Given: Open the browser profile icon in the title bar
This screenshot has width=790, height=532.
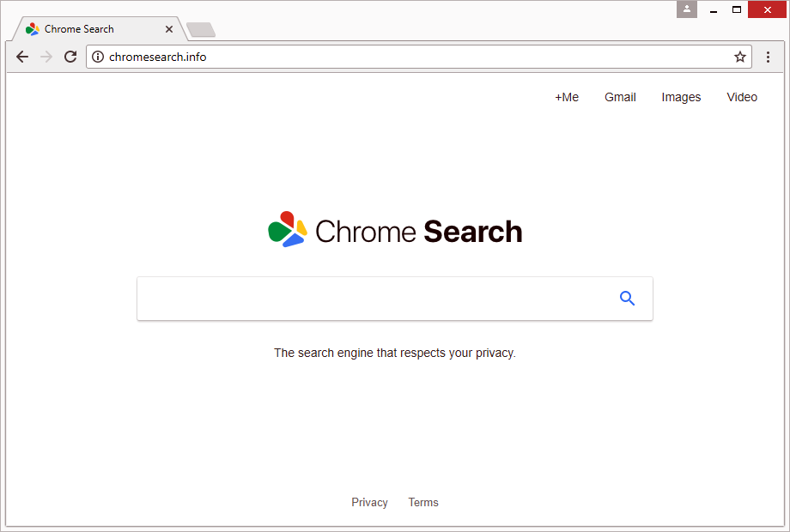Looking at the screenshot, I should tap(686, 9).
